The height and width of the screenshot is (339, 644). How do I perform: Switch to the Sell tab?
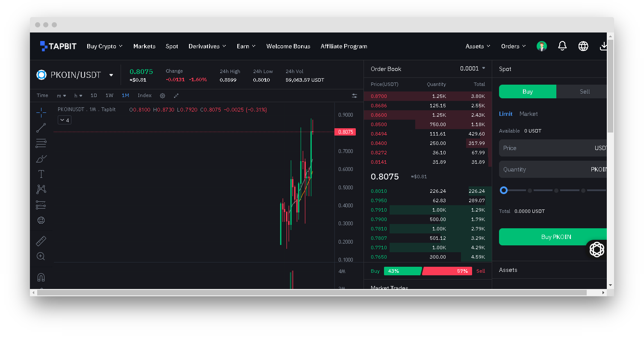pyautogui.click(x=582, y=91)
